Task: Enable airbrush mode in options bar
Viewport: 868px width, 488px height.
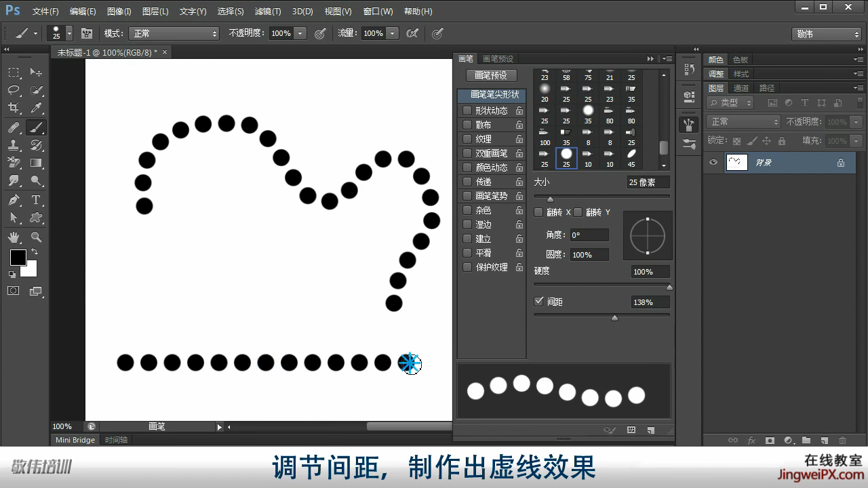Action: 412,33
